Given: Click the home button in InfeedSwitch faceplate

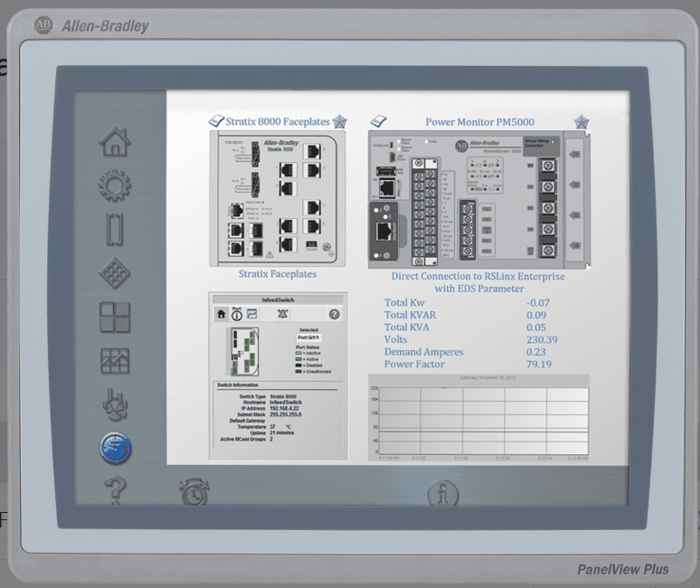Looking at the screenshot, I should pos(221,314).
